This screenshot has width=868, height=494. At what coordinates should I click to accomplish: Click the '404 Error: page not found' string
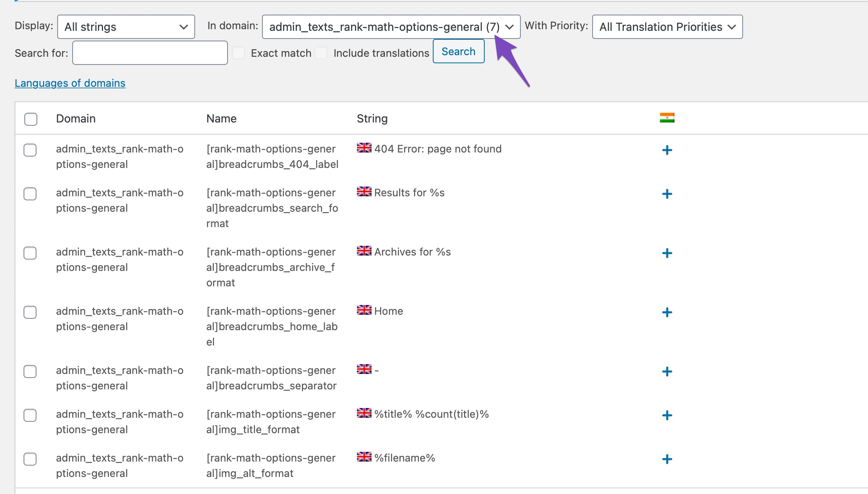438,149
